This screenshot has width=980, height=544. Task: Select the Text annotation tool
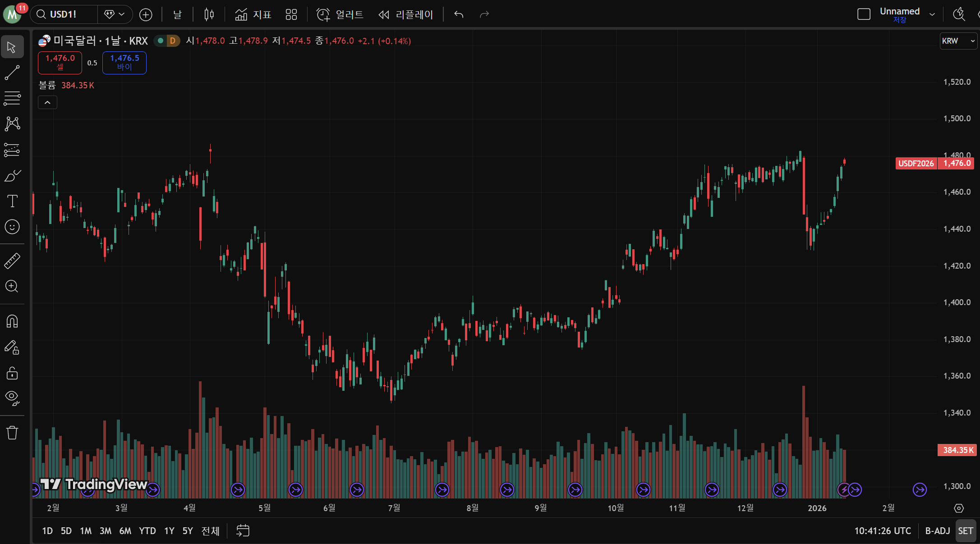coord(12,201)
